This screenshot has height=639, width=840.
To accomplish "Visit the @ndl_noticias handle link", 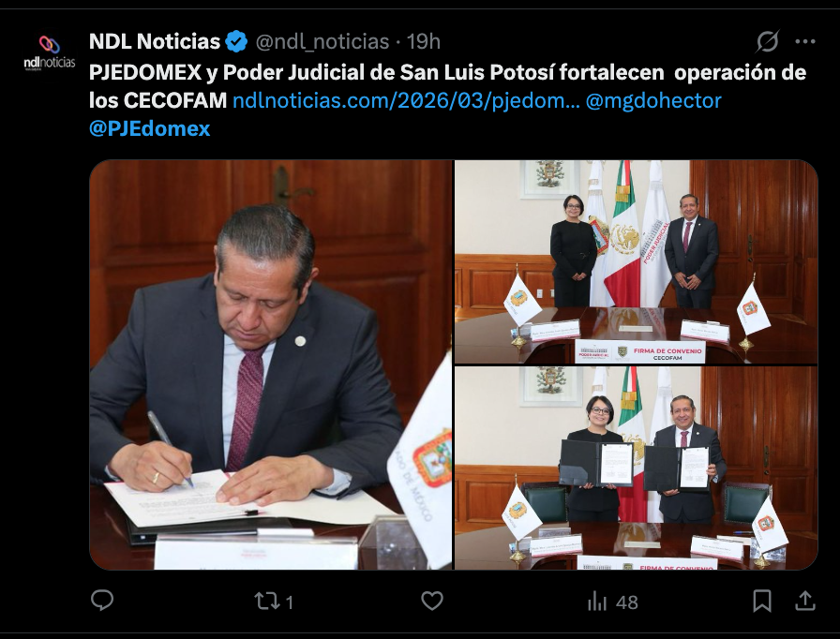I will coord(322,41).
